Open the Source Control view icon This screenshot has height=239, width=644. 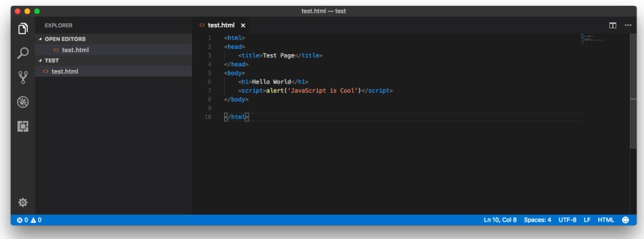click(x=23, y=77)
